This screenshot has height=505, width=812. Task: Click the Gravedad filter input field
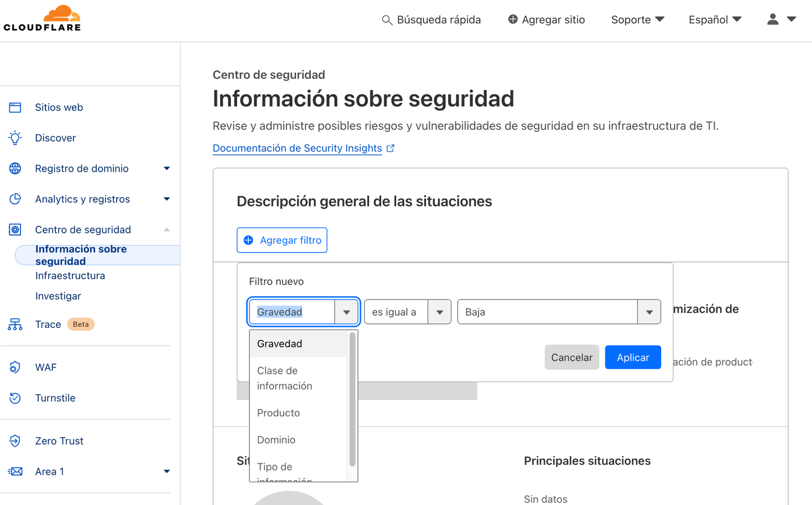292,312
